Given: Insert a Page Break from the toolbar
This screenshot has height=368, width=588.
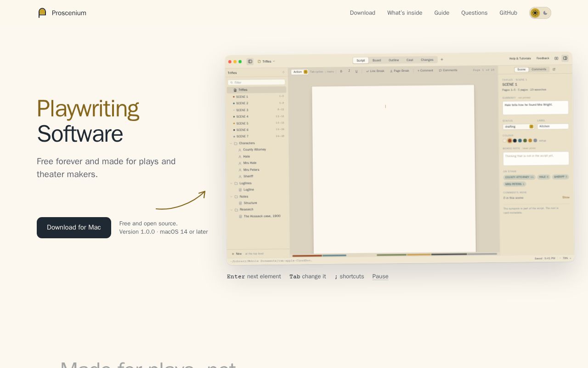Looking at the screenshot, I should (x=400, y=71).
